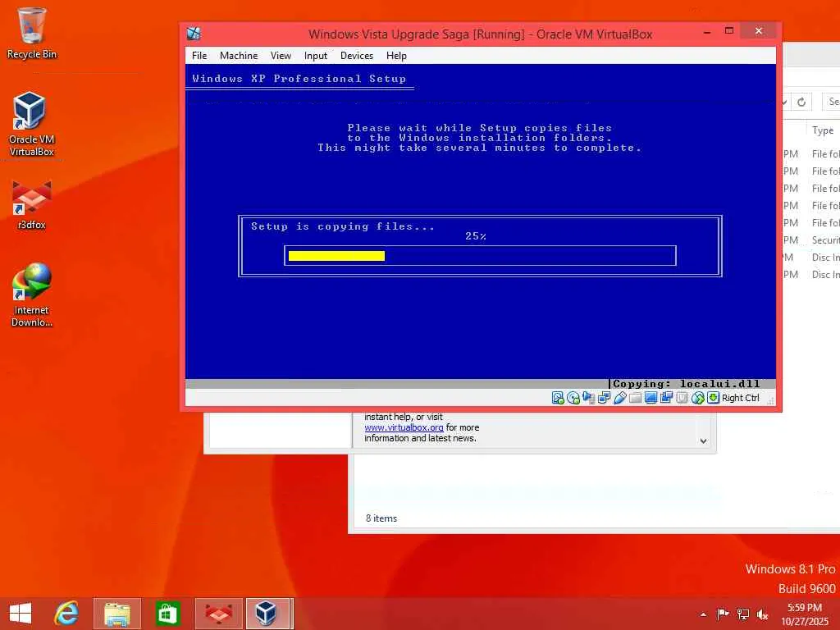Click the muted volume icon in system tray
This screenshot has width=840, height=630.
pos(762,614)
